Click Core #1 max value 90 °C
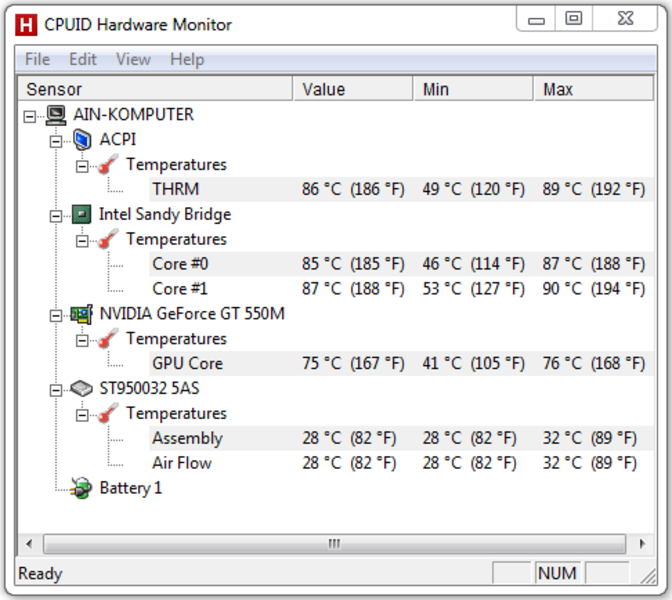 [x=562, y=289]
